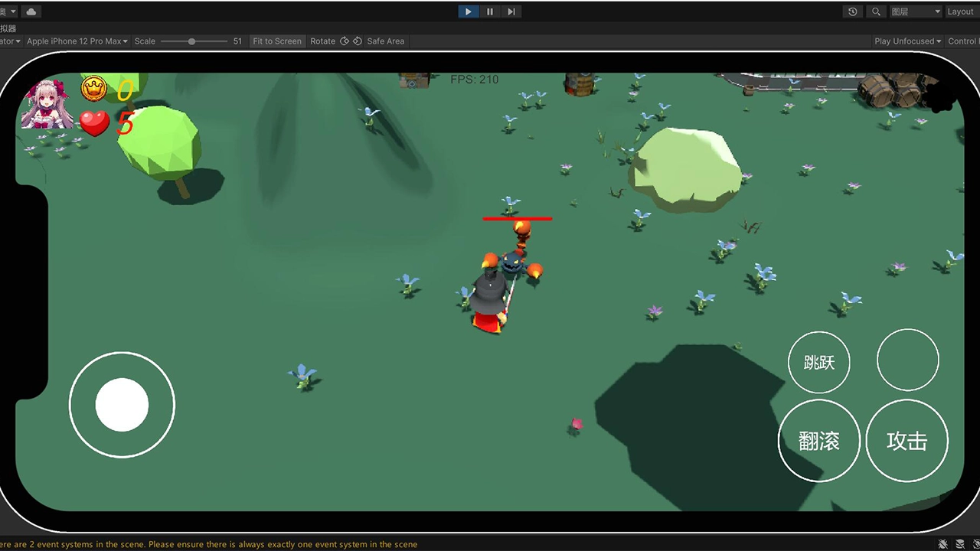Click the character portrait avatar
Viewport: 980px width, 551px height.
46,104
